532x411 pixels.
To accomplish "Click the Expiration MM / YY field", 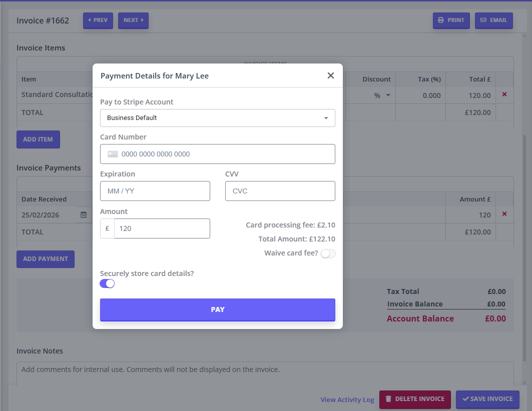I will point(155,191).
